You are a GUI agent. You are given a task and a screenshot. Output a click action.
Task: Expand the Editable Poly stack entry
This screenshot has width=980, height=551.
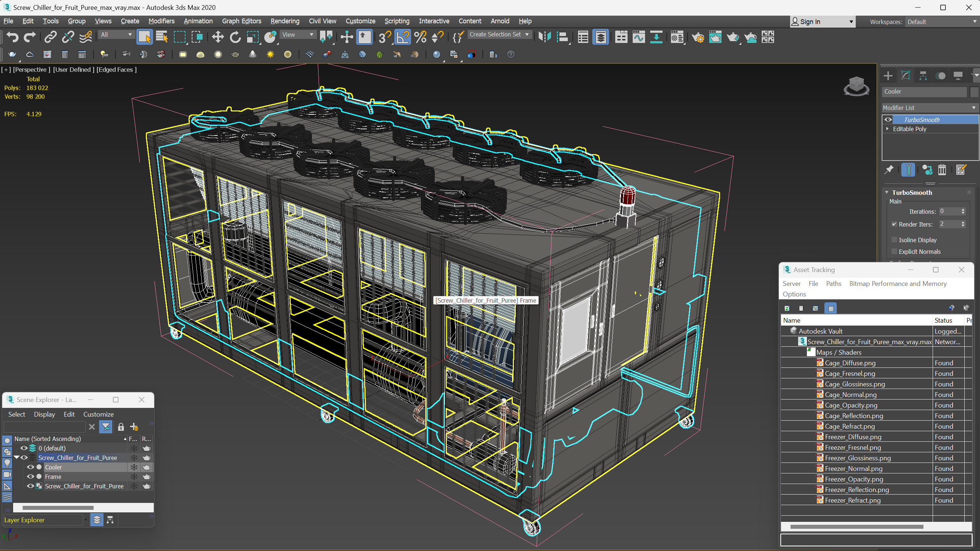887,129
